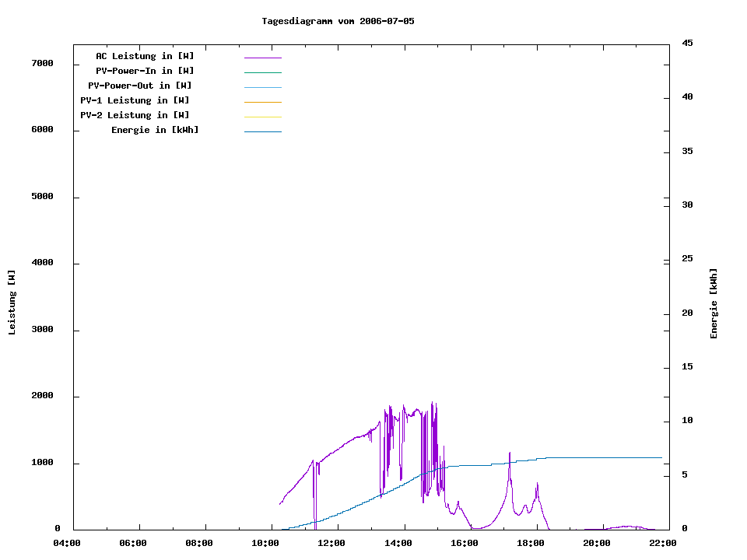Viewport: 747px width, 560px height.
Task: Click the 45 value on energy axis
Action: tap(687, 43)
